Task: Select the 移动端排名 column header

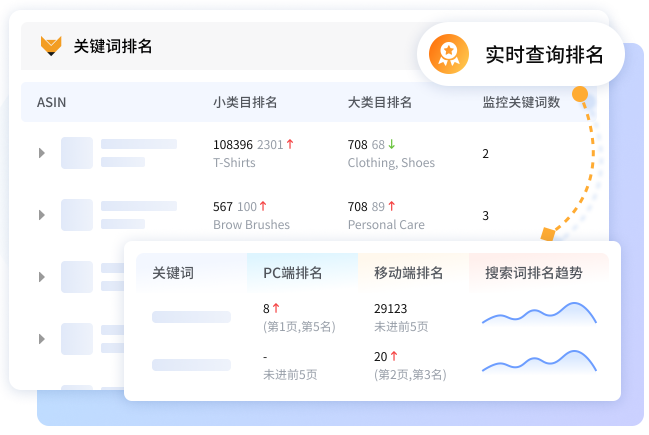Action: pos(408,272)
